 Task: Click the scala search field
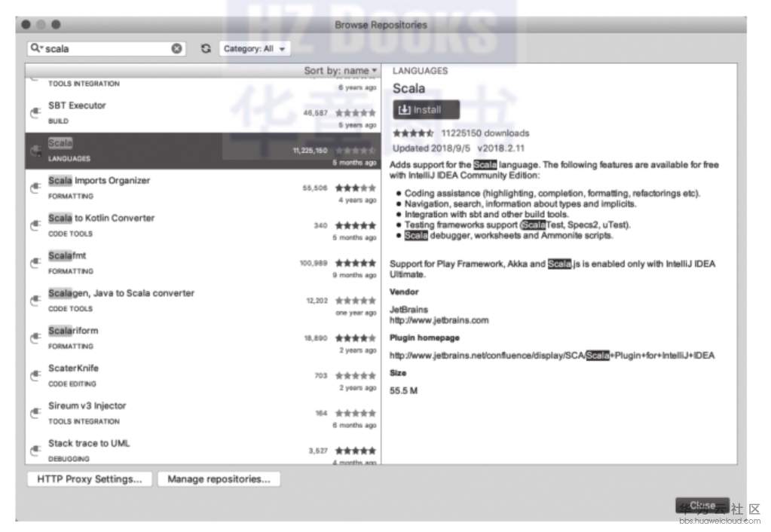coord(106,49)
